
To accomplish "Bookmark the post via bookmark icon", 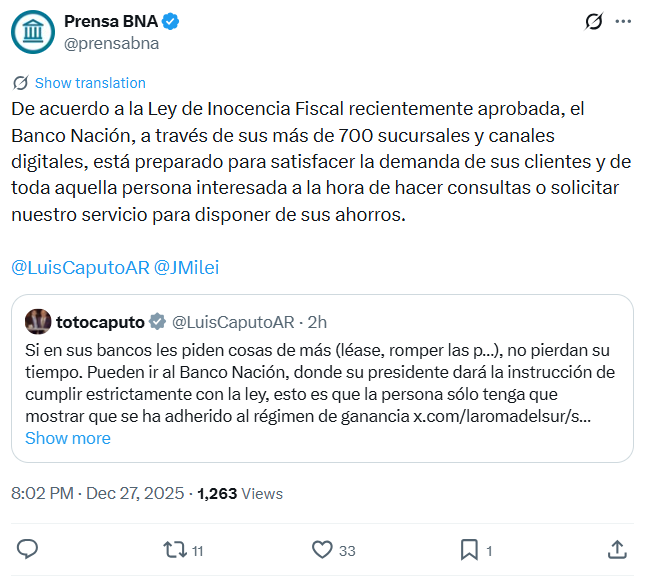I will tap(468, 549).
